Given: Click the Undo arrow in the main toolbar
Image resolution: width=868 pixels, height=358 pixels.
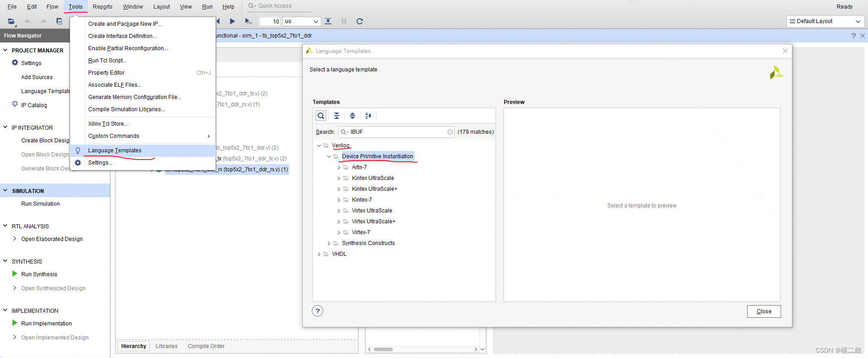Looking at the screenshot, I should click(28, 21).
